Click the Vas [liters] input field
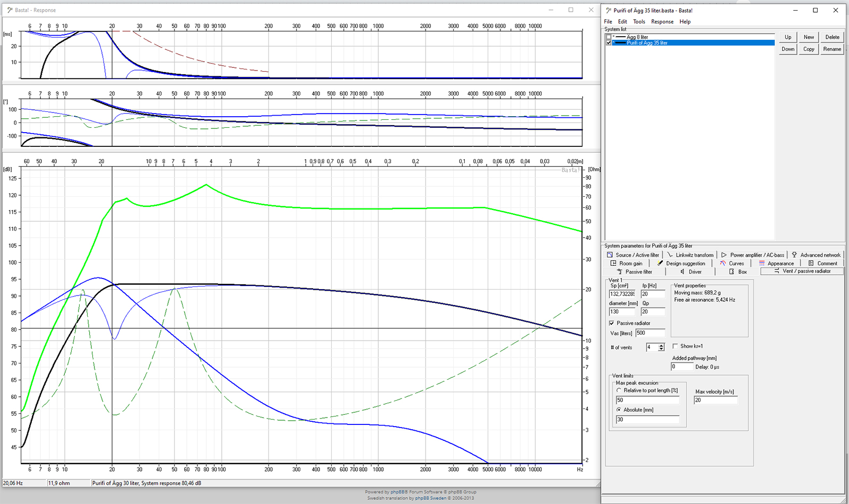The height and width of the screenshot is (504, 849). point(650,333)
